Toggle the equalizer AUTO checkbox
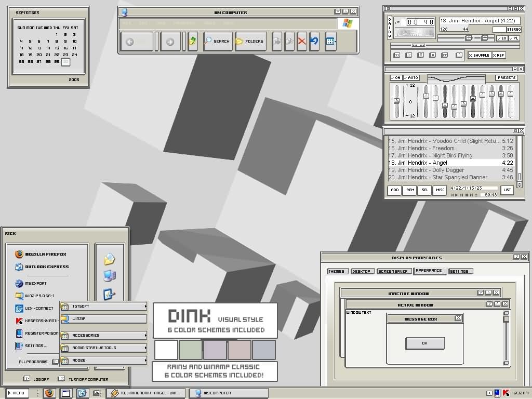 pyautogui.click(x=411, y=78)
